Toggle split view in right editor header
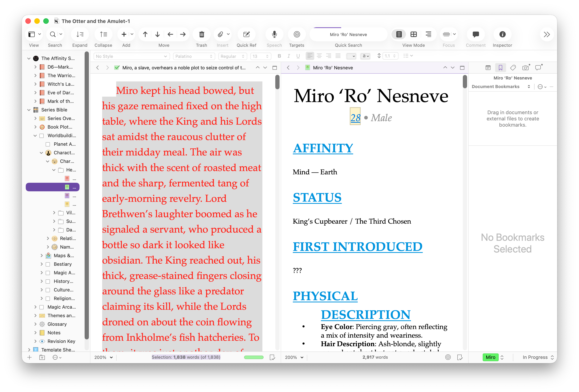The image size is (579, 392). pos(462,68)
